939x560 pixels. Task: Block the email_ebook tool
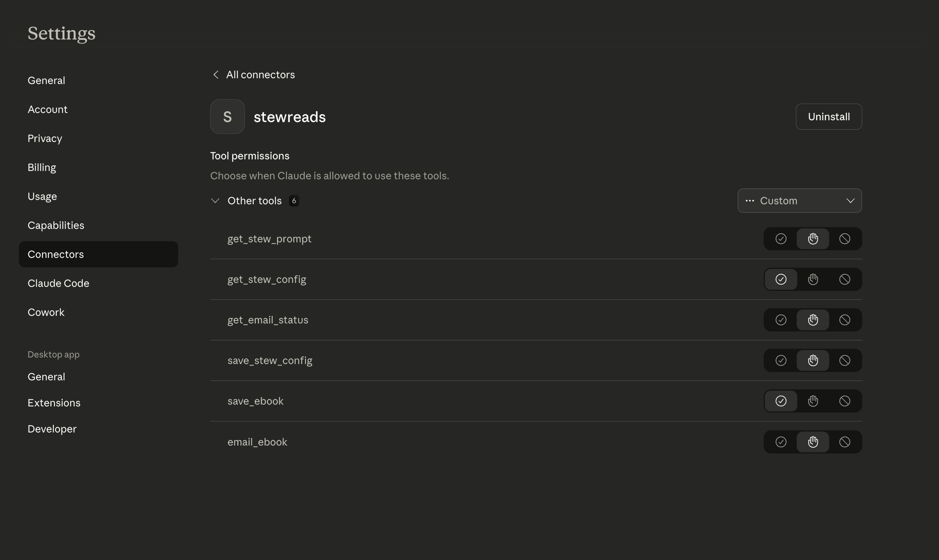tap(845, 442)
